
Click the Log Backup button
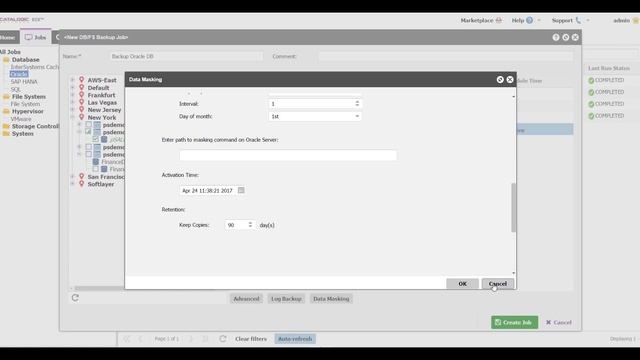[x=286, y=299]
